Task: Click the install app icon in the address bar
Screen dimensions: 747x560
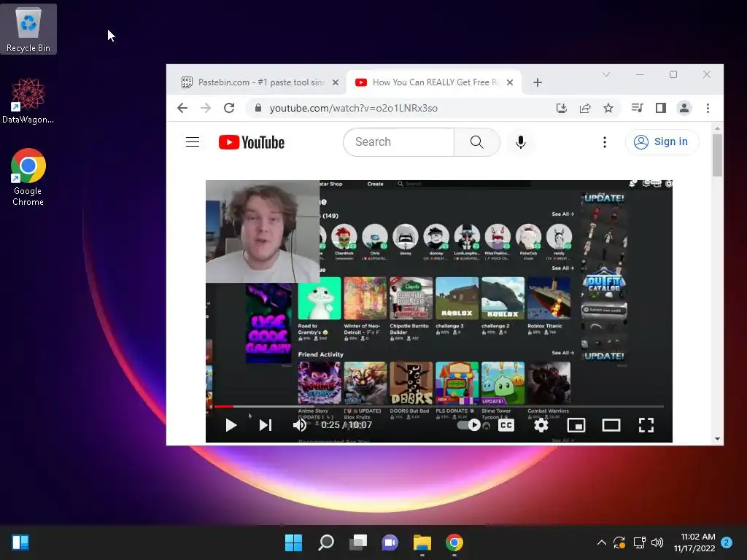Action: 562,108
